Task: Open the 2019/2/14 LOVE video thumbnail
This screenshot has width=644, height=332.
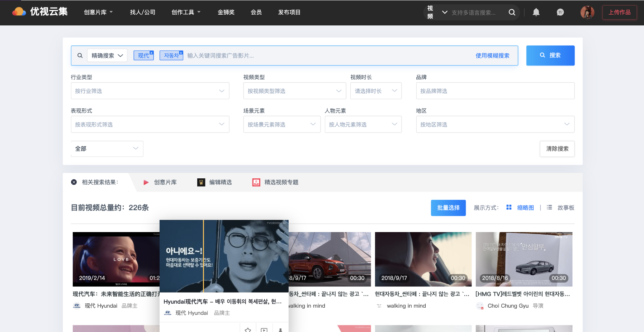Action: point(116,259)
